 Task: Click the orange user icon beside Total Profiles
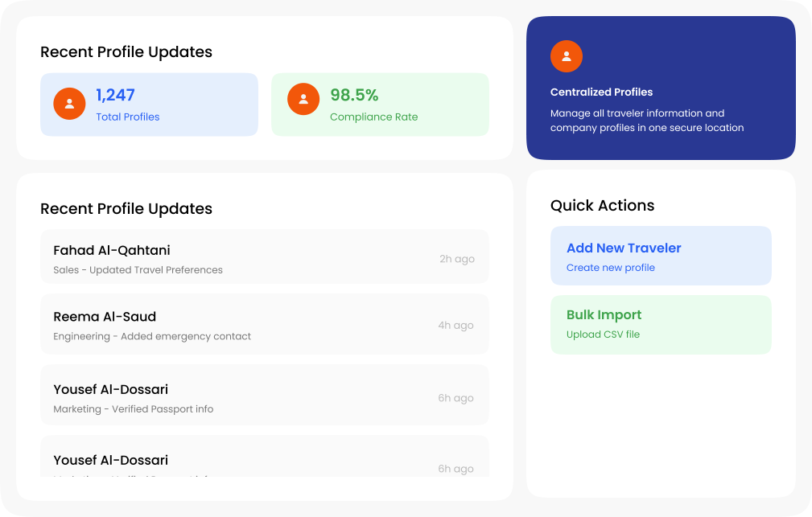pyautogui.click(x=69, y=104)
